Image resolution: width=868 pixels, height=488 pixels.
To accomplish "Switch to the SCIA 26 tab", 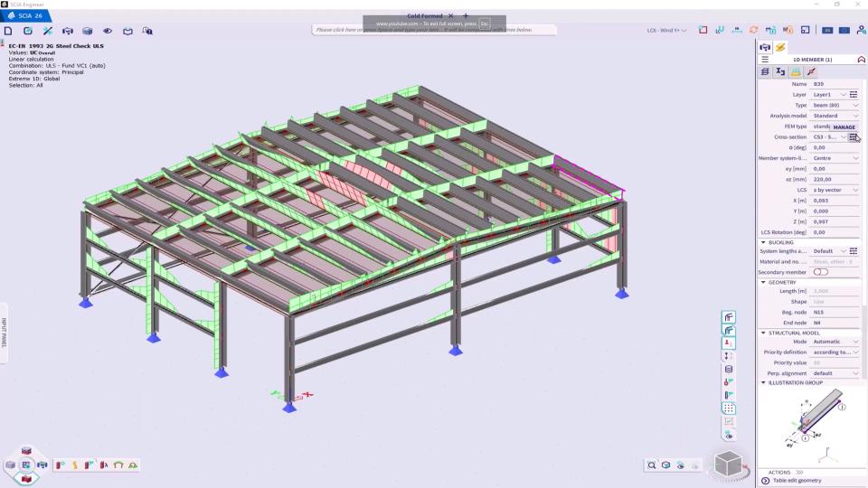I will click(x=25, y=15).
